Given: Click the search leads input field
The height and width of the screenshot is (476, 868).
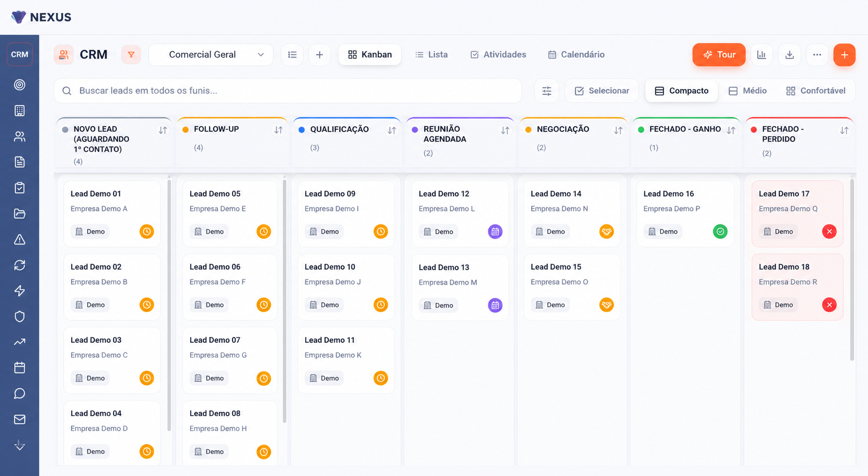Looking at the screenshot, I should (x=287, y=91).
